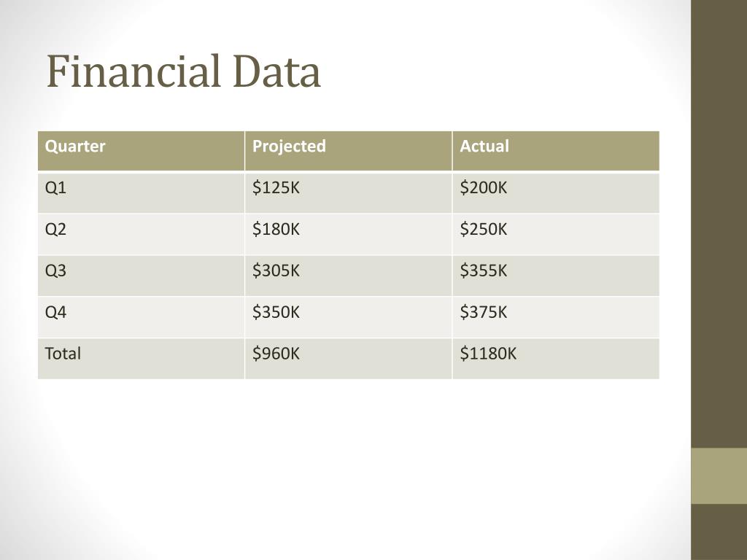The image size is (747, 560).
Task: Click the $960K total projected cell
Action: point(348,359)
